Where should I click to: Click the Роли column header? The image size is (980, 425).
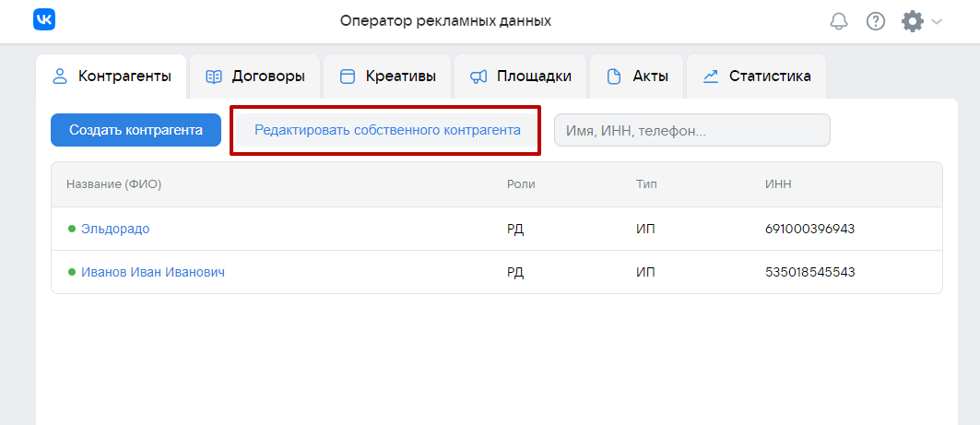point(521,184)
